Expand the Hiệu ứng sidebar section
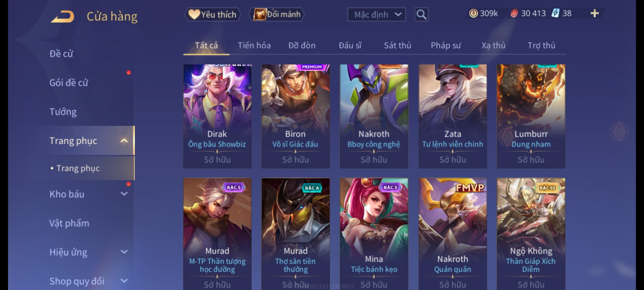Screen dimensions: 644x290 [x=124, y=252]
